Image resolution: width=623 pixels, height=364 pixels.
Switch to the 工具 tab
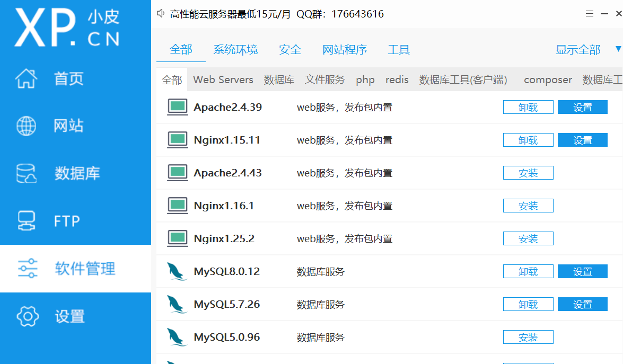click(399, 50)
